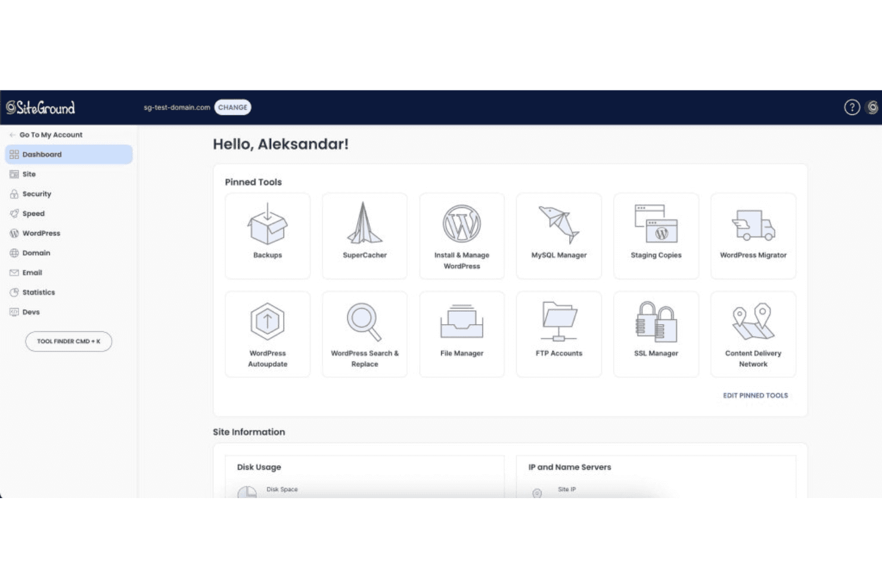
Task: Open the SSL Manager padlocks icon
Action: point(656,322)
